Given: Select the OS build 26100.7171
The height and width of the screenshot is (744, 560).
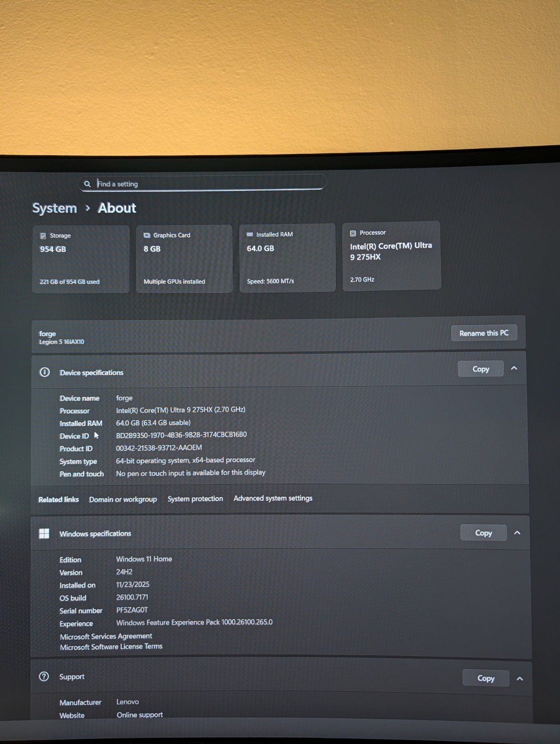Looking at the screenshot, I should click(132, 597).
